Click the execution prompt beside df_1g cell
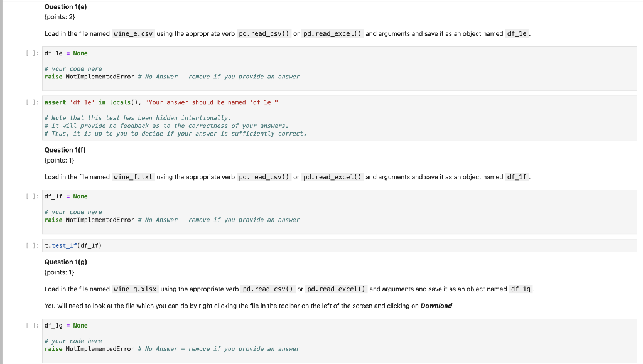The width and height of the screenshot is (643, 364). (x=33, y=326)
